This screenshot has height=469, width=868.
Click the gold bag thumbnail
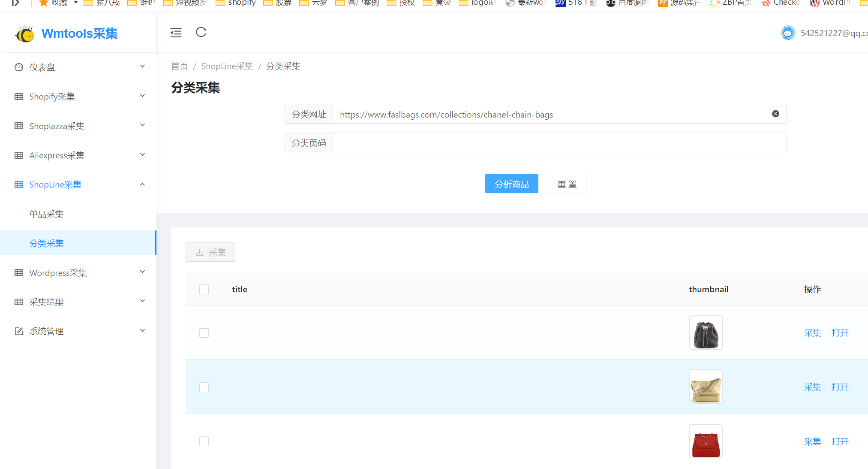706,387
